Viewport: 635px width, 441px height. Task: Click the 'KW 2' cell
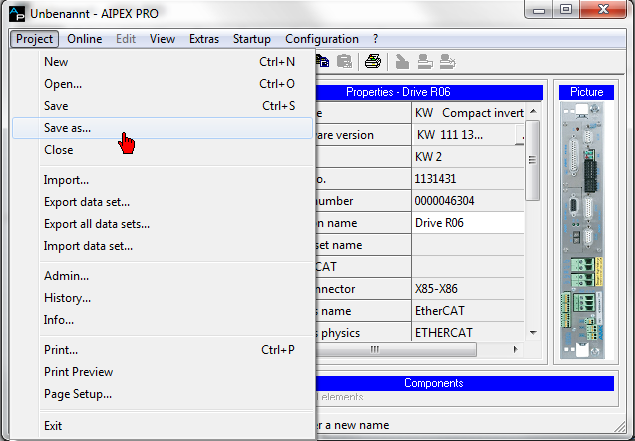tap(468, 157)
